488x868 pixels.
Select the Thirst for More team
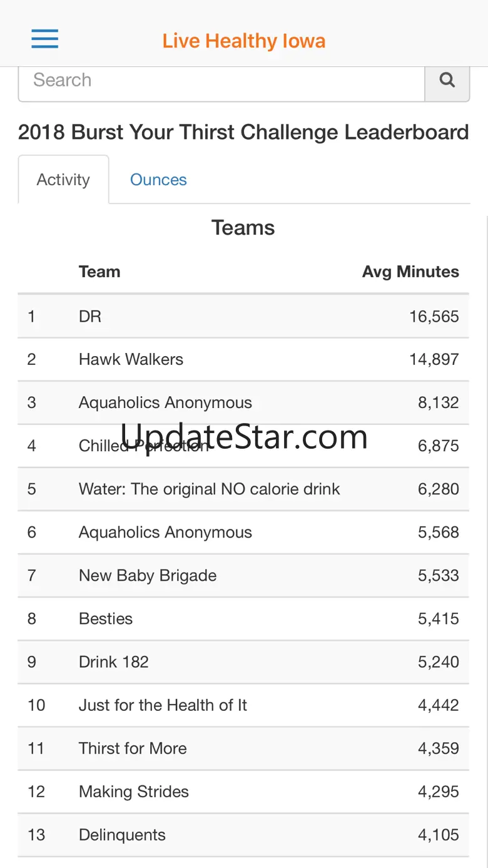tap(243, 748)
